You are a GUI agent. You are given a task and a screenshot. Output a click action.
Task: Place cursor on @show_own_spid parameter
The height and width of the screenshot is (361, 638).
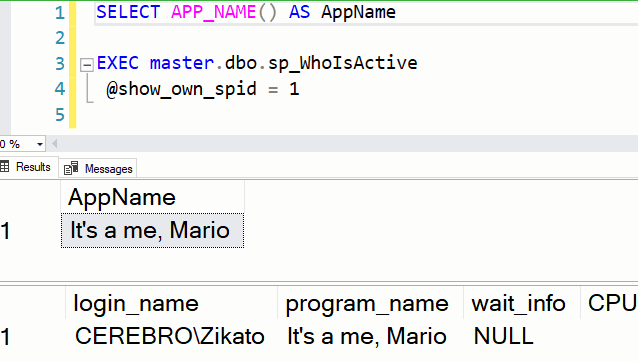181,89
